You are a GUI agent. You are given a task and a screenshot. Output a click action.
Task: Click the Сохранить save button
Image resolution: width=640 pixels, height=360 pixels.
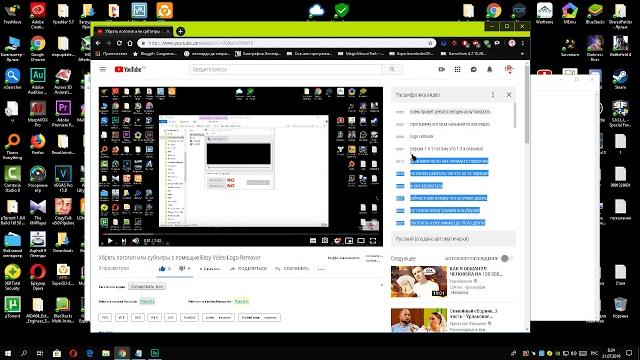click(x=292, y=269)
